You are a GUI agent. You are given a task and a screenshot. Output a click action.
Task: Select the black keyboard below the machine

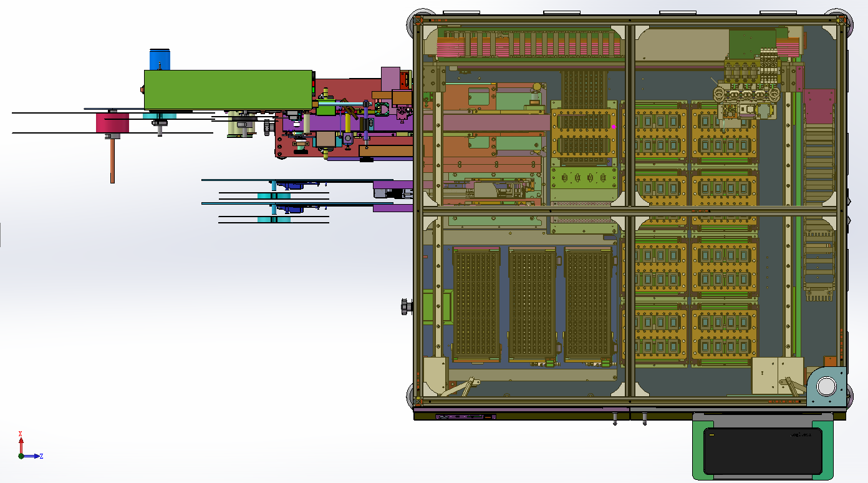click(762, 451)
